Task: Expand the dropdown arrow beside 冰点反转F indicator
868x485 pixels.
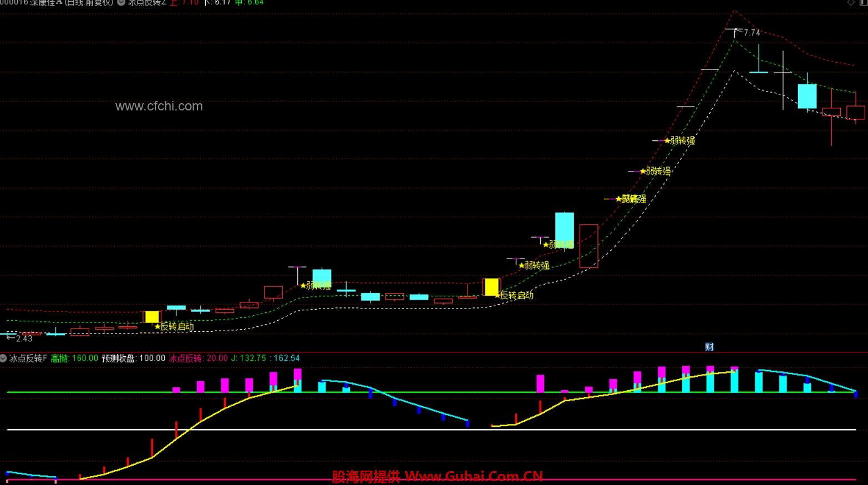Action: click(x=3, y=358)
